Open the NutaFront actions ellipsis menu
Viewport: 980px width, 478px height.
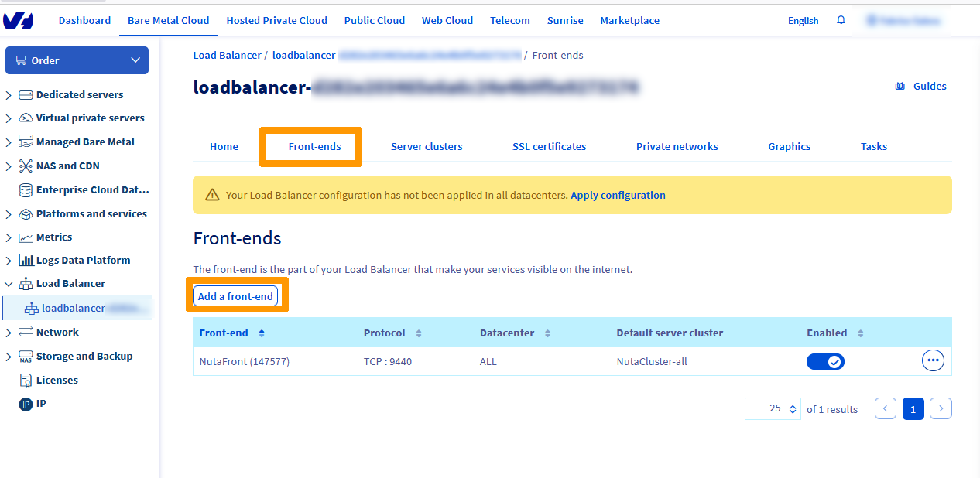[x=933, y=360]
